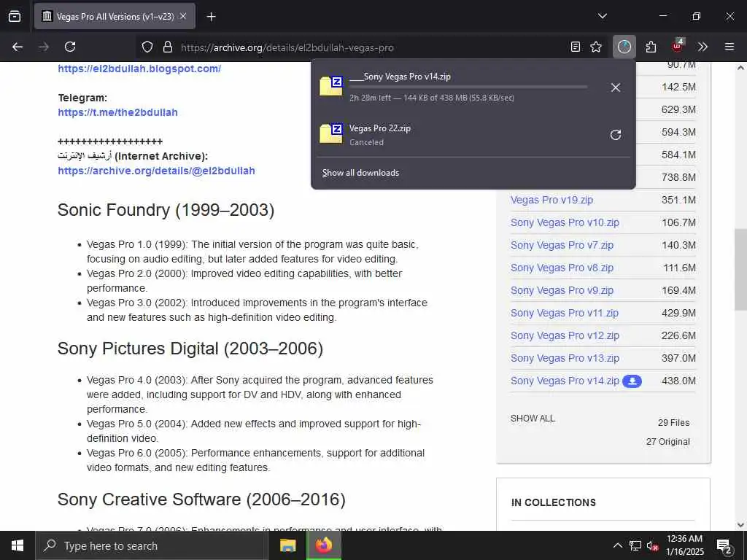The width and height of the screenshot is (747, 560).
Task: Click the Sony Creative Software (2006–2016) heading
Action: tap(201, 499)
